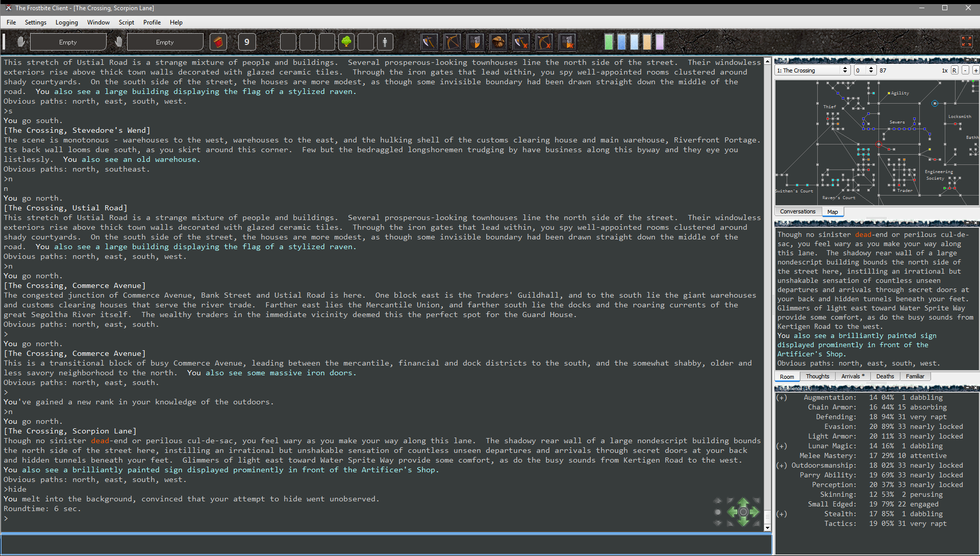The image size is (980, 556).
Task: Expand the realm name dropdown selector
Action: tap(843, 70)
